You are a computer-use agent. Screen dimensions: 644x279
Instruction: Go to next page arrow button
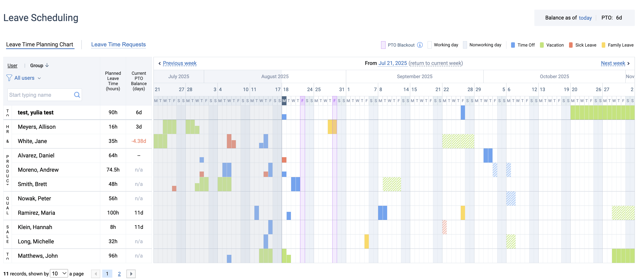pos(131,274)
